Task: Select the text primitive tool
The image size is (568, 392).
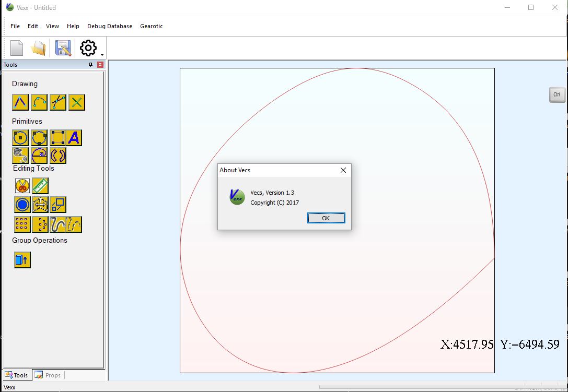Action: (74, 138)
